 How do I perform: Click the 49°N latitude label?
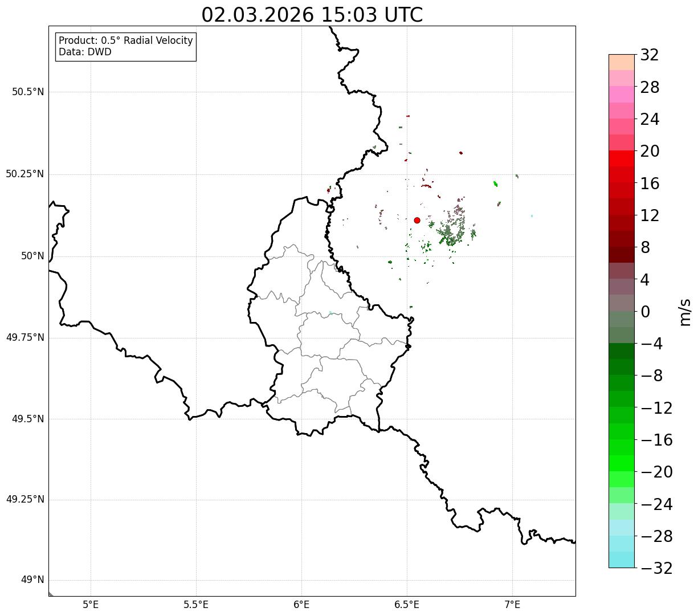(32, 580)
